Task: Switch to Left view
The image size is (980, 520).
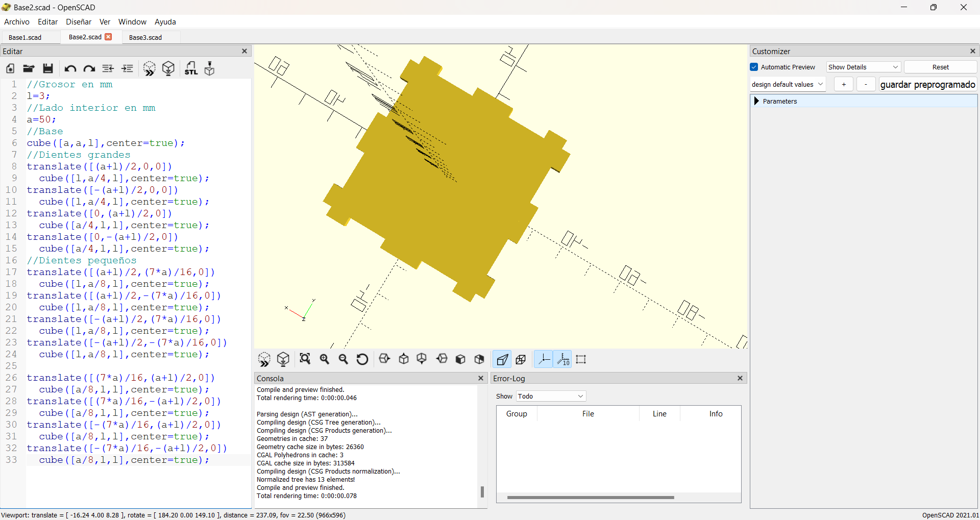Action: click(x=442, y=359)
